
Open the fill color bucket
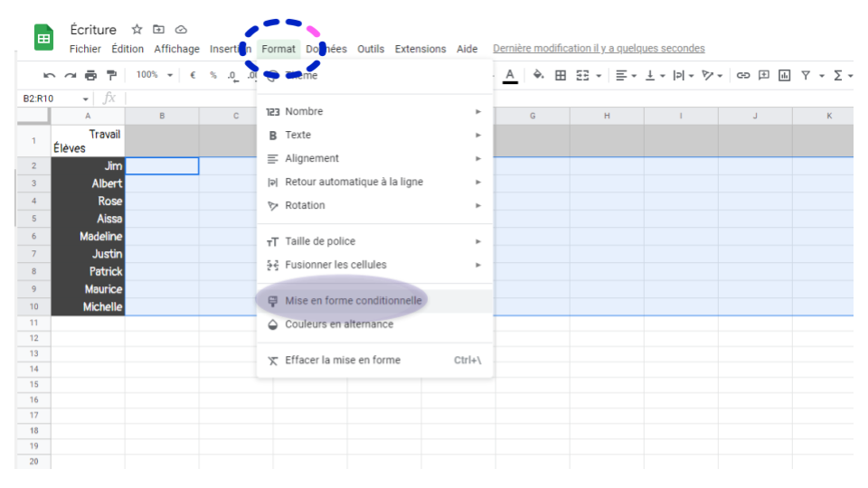coord(539,75)
